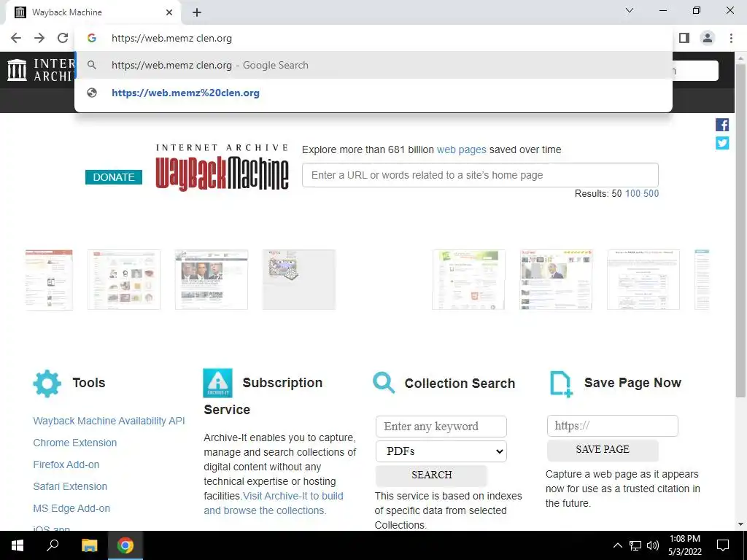Open the Chrome Extension link
This screenshot has height=560, width=747.
[x=75, y=443]
